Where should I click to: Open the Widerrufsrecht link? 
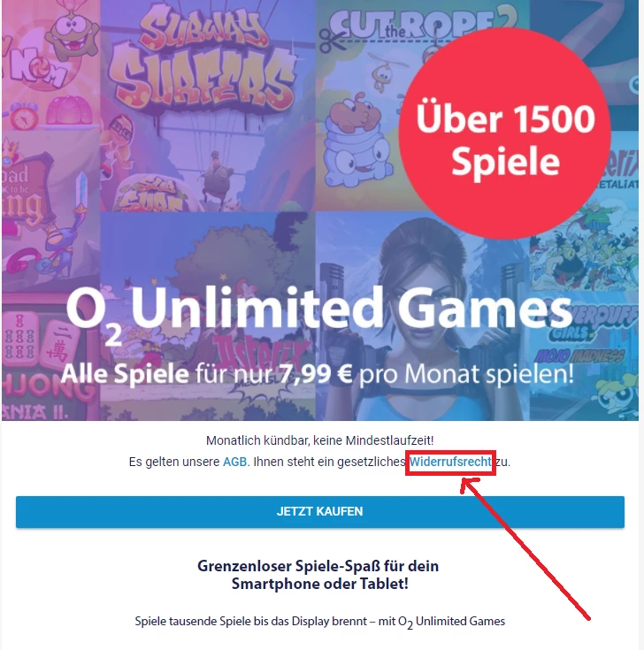point(450,462)
